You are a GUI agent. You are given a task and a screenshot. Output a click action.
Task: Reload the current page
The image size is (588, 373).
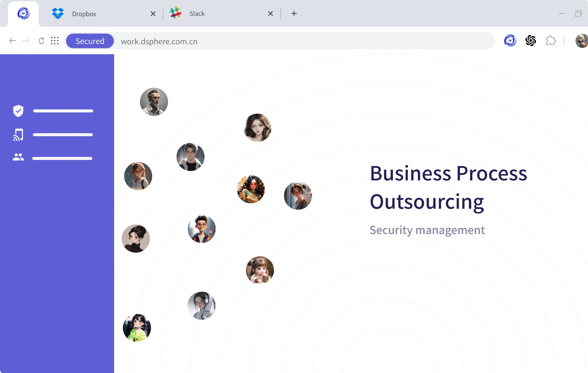point(41,41)
